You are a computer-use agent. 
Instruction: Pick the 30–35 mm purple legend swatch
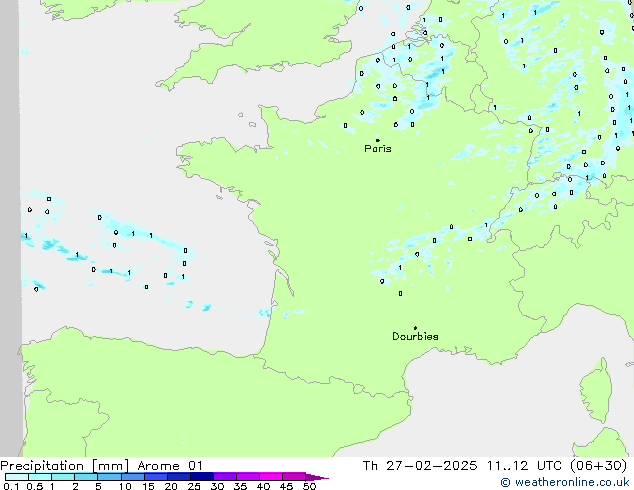coord(224,477)
